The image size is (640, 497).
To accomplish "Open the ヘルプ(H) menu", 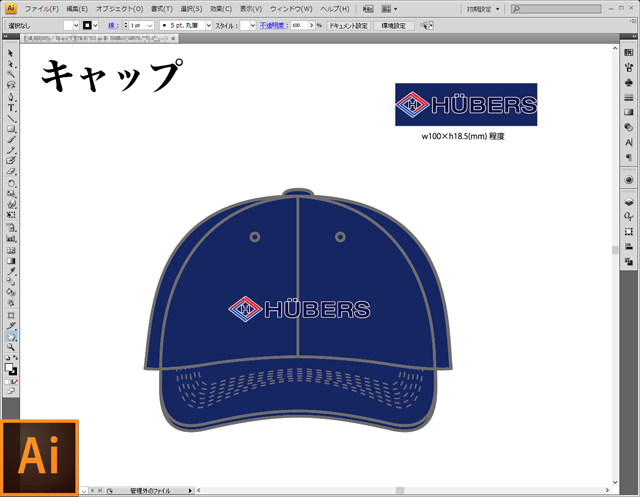I will coord(335,9).
